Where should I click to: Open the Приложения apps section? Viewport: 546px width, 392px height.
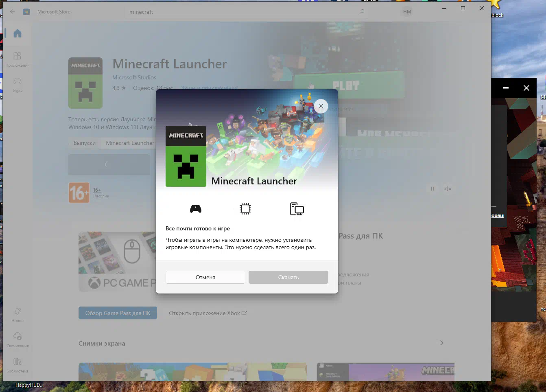point(17,59)
